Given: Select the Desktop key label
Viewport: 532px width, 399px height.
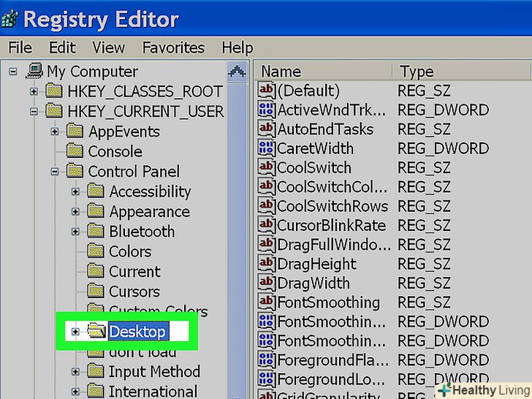Looking at the screenshot, I should pos(138,332).
